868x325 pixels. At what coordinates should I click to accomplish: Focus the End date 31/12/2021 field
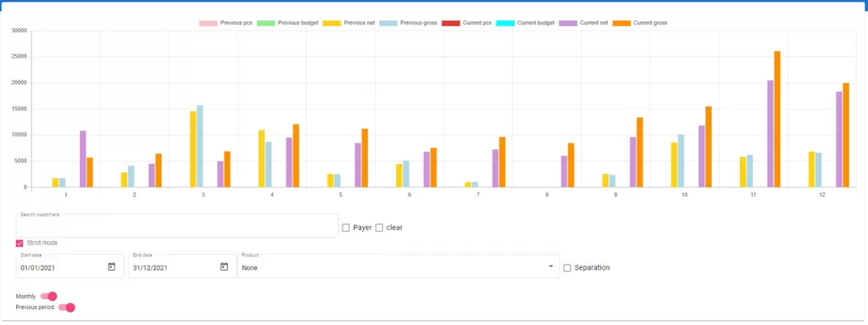point(183,266)
